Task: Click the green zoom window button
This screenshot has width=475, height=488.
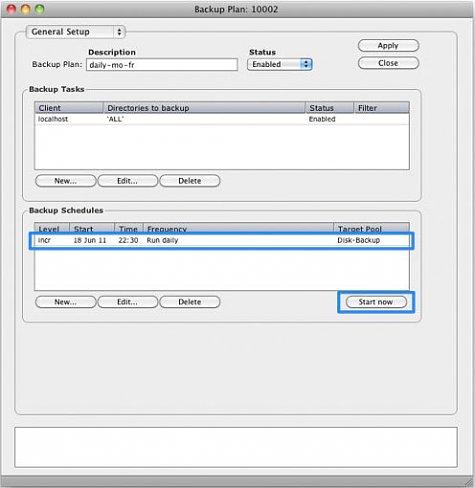Action: click(40, 9)
